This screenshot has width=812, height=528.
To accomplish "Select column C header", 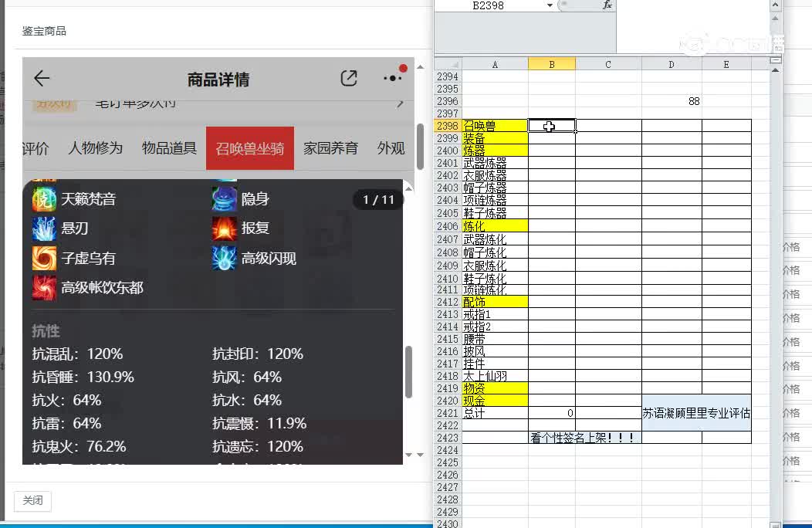I will pos(608,64).
